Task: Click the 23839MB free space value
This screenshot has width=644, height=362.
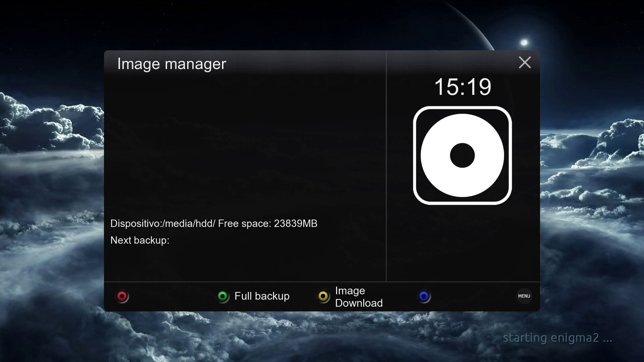Action: tap(296, 224)
